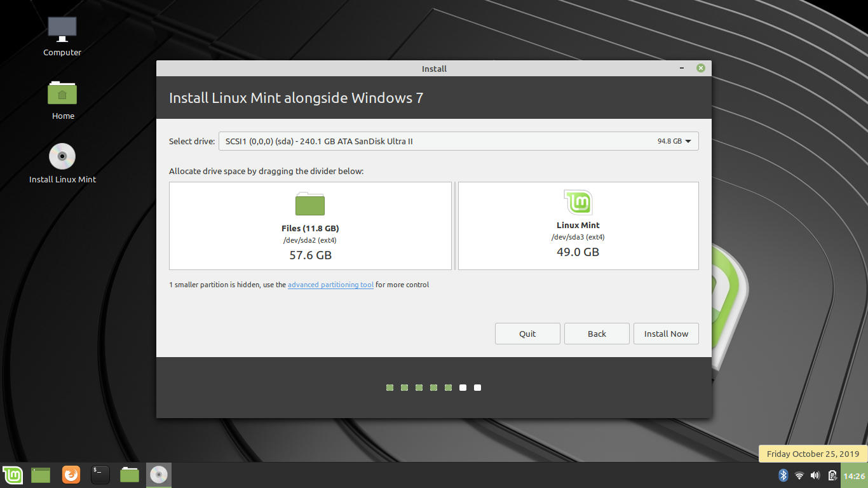The height and width of the screenshot is (488, 868).
Task: Click the partition divider handle between panels
Action: click(455, 226)
